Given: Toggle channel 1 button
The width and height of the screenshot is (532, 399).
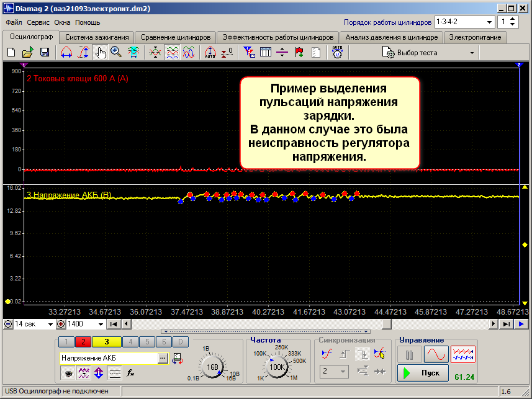Looking at the screenshot, I should coord(66,342).
